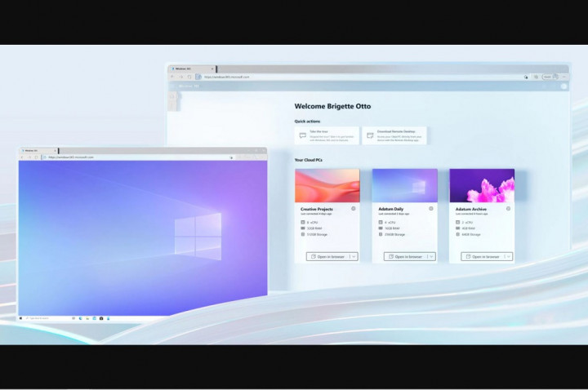The image size is (588, 390).
Task: Click the Welcome Brigette Otto heading
Action: click(x=332, y=106)
